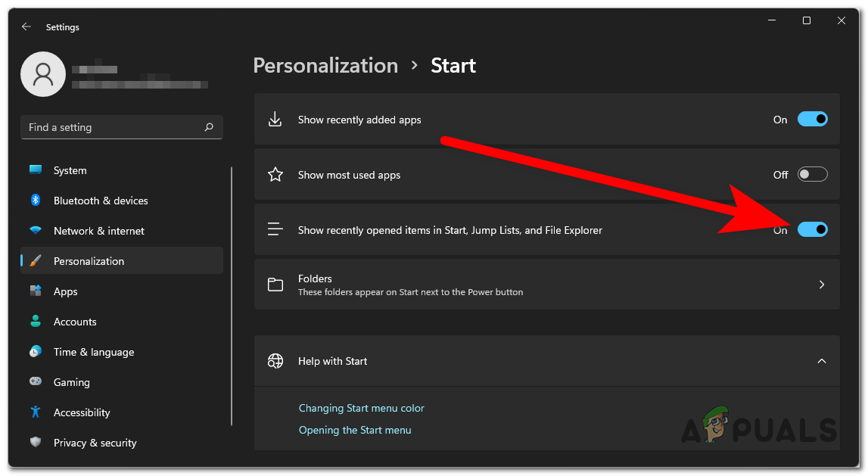
Task: Click the Network wifi icon
Action: tap(36, 231)
